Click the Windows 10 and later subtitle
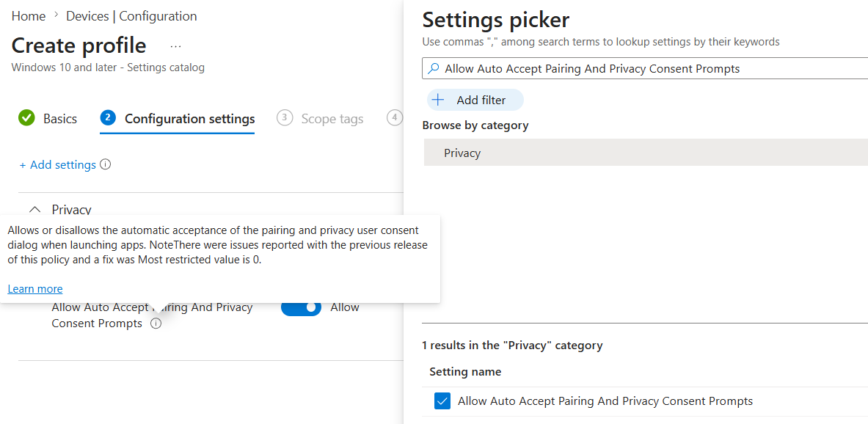This screenshot has height=424, width=868. 108,67
